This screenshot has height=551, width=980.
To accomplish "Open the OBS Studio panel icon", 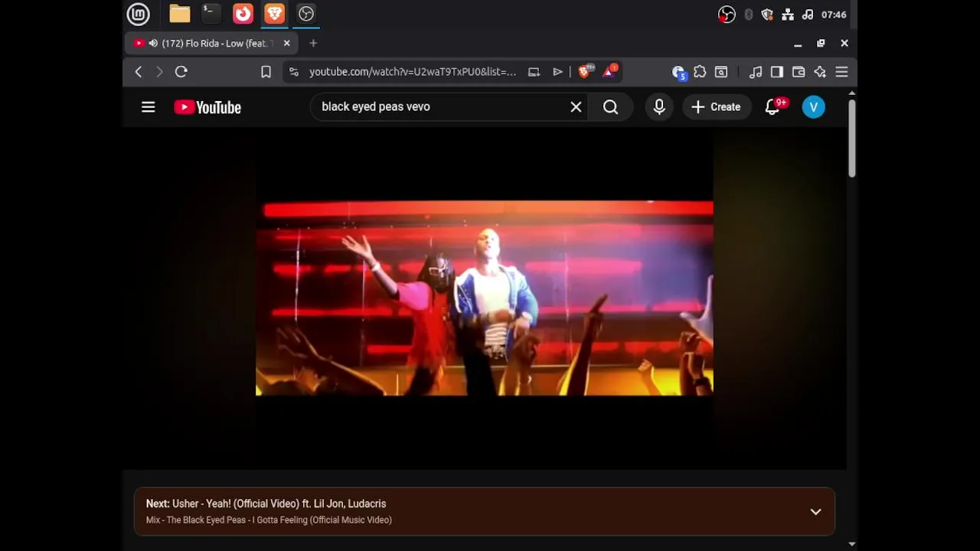I will [306, 14].
